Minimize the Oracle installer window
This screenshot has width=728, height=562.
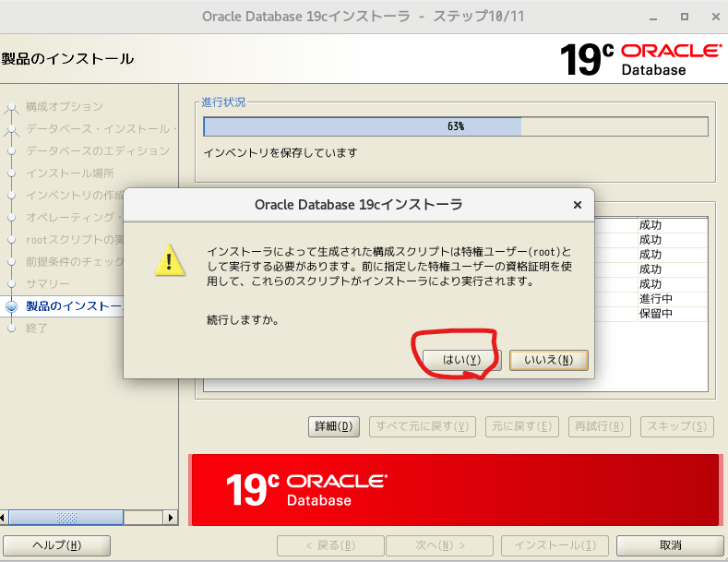coord(653,18)
